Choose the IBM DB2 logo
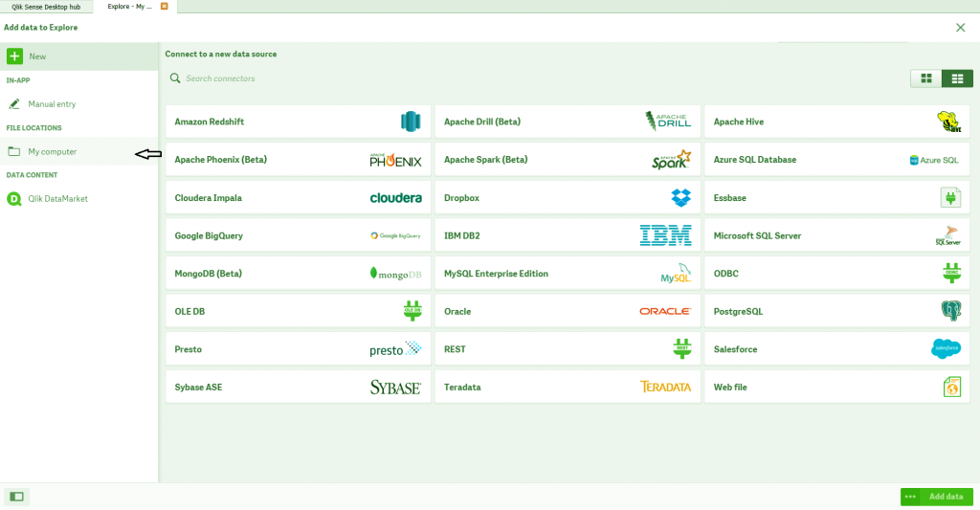Image resolution: width=980 pixels, height=510 pixels. (666, 235)
